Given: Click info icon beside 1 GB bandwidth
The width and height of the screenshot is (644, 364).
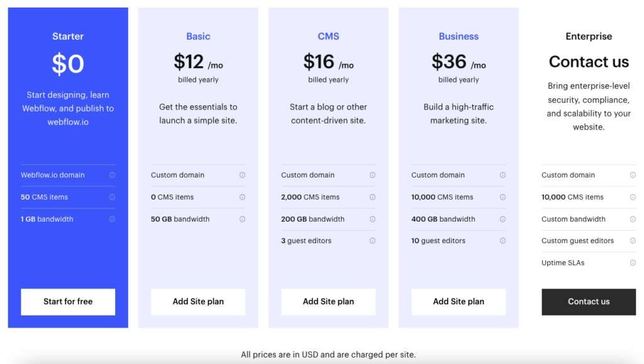Looking at the screenshot, I should [x=112, y=219].
